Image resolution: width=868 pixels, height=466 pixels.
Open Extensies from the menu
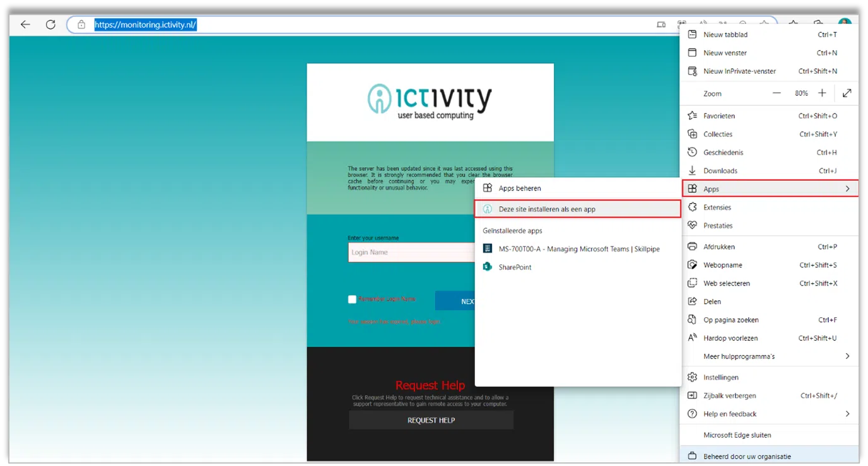(717, 207)
